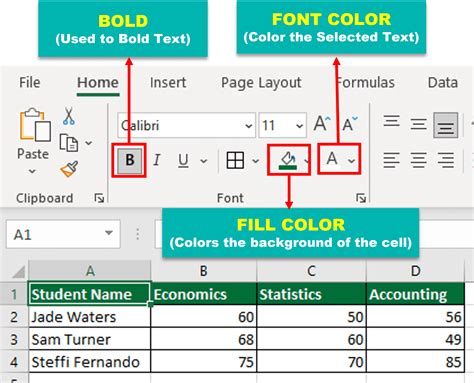Image resolution: width=474 pixels, height=383 pixels.
Task: Open Font settings dialog launcher
Action: tap(361, 198)
